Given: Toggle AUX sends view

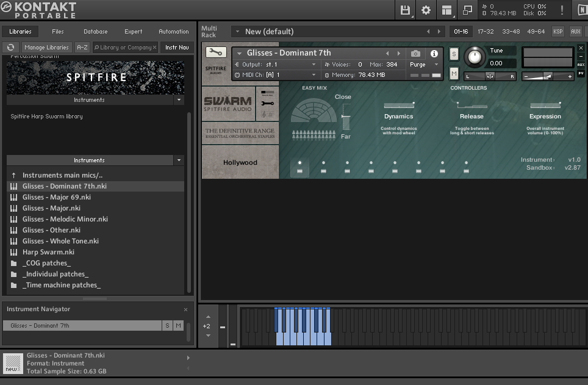Looking at the screenshot, I should (575, 32).
